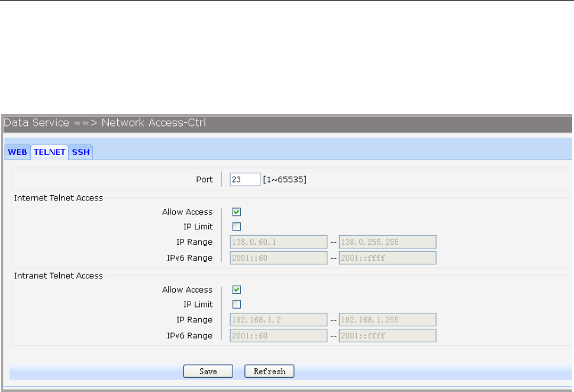This screenshot has width=574, height=392.
Task: Toggle Intranet Telnet Allow Access checkbox
Action: tap(237, 290)
